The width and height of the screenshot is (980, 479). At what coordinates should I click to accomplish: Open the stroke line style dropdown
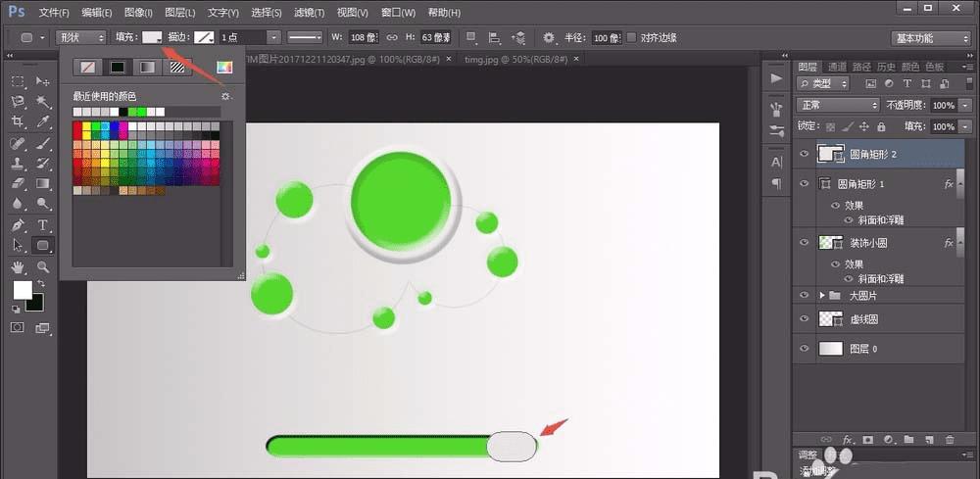[305, 37]
